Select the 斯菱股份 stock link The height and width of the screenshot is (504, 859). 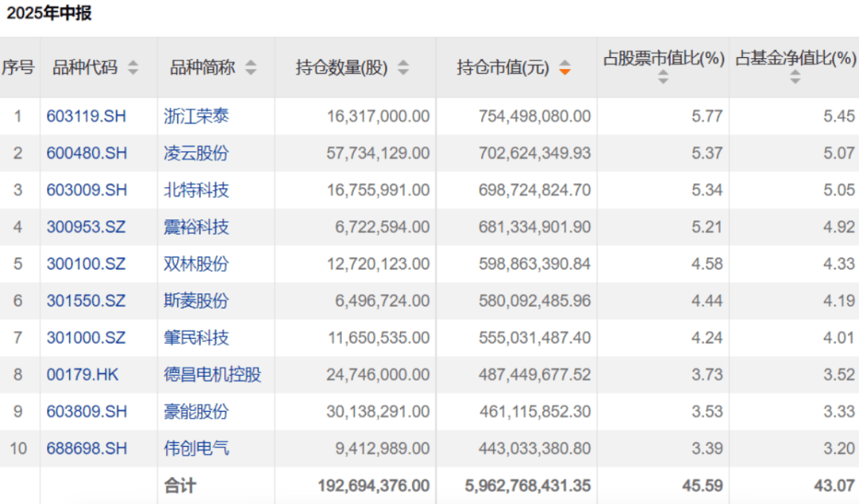tap(196, 300)
